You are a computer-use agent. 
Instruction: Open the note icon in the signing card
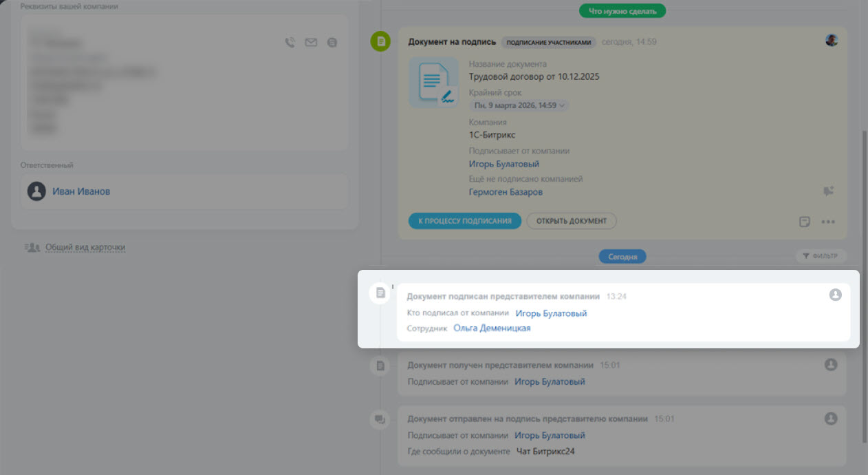[x=805, y=222]
